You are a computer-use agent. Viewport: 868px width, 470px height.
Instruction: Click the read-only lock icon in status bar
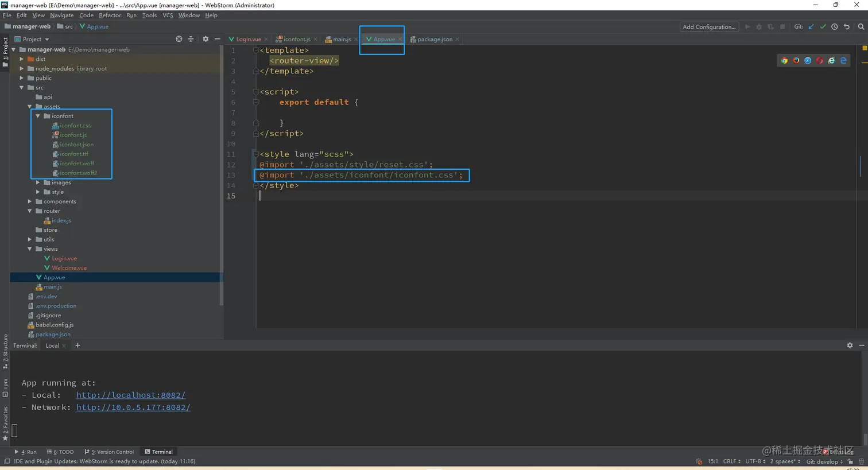(x=850, y=461)
